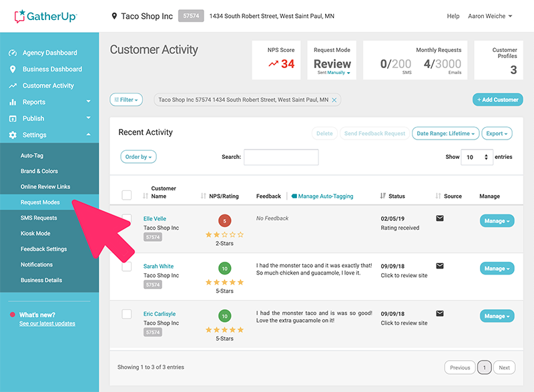Click the Reports bar chart icon

pyautogui.click(x=13, y=102)
